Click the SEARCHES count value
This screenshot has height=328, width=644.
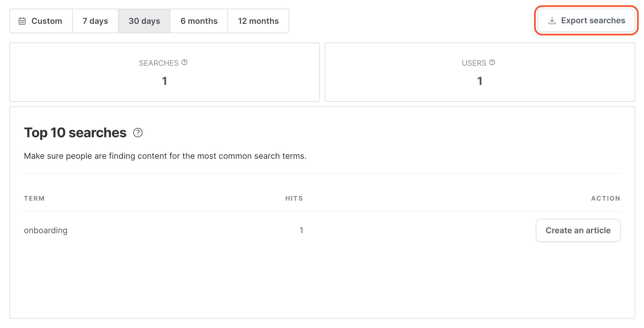[165, 81]
